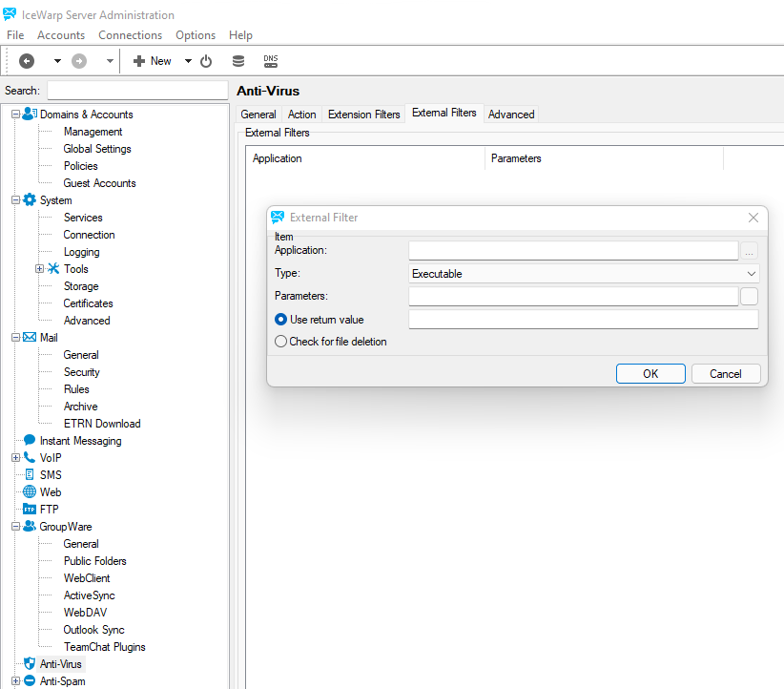Open the Forward history dropdown arrow
The width and height of the screenshot is (784, 689).
(x=110, y=61)
